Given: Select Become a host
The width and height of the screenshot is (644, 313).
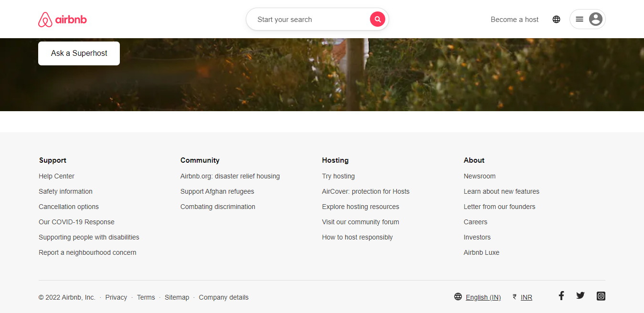Looking at the screenshot, I should pyautogui.click(x=514, y=19).
